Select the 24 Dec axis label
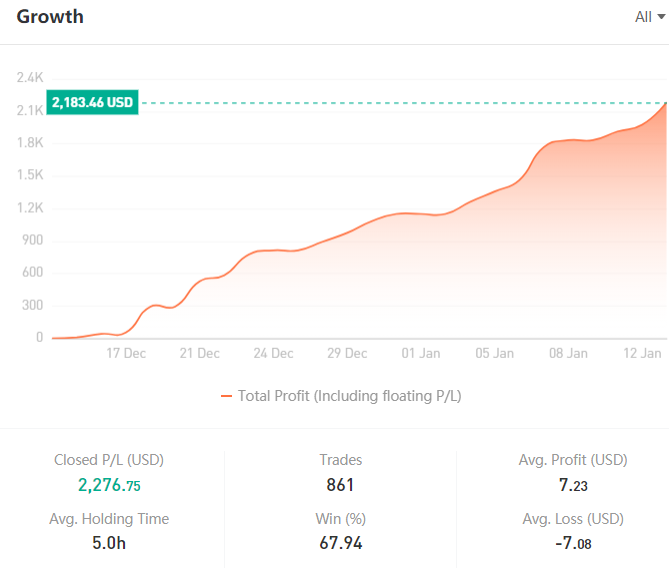Viewport: 669px width, 568px height. (x=273, y=353)
